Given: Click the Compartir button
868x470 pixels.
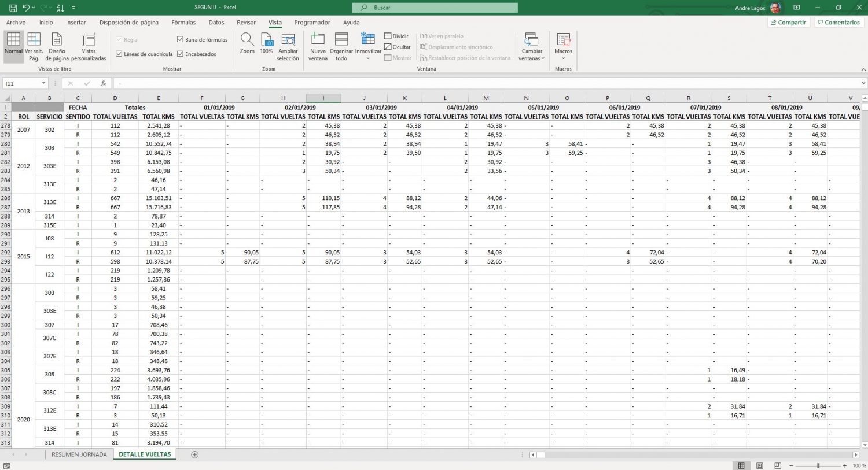Looking at the screenshot, I should [789, 23].
